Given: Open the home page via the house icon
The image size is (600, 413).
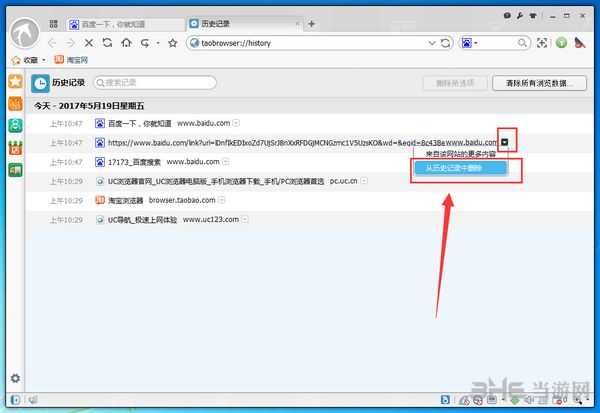Looking at the screenshot, I should [x=126, y=43].
